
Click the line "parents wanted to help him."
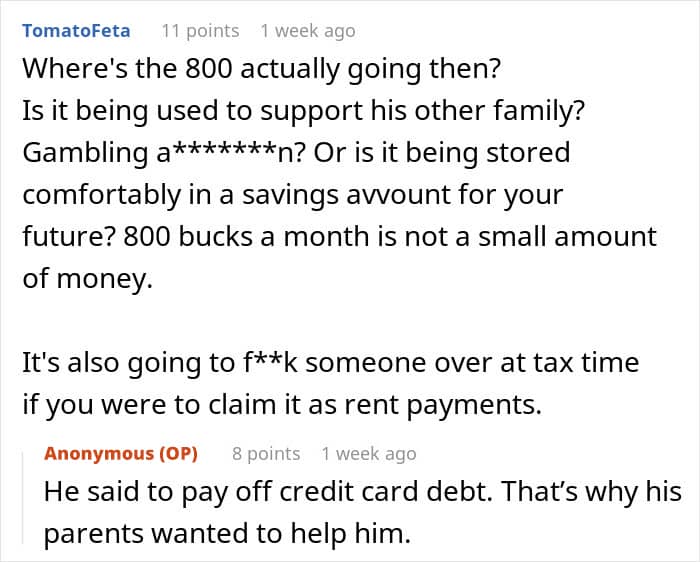[x=227, y=533]
